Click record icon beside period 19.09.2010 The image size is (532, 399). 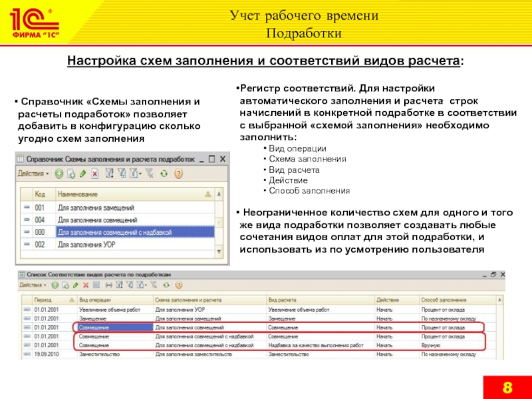pos(27,354)
